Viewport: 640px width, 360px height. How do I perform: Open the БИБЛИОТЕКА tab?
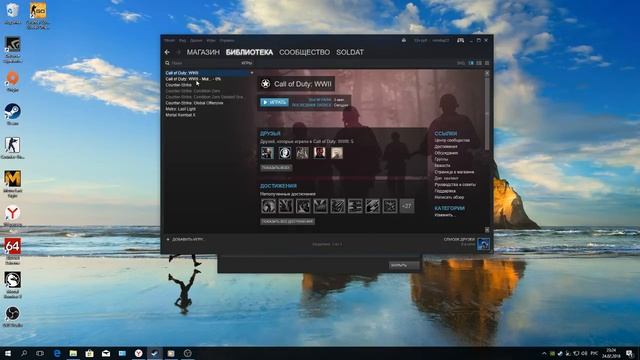pos(249,52)
